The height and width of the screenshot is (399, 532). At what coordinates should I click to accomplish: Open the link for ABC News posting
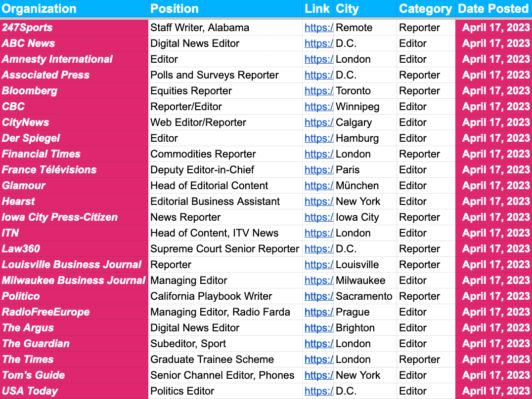[318, 43]
